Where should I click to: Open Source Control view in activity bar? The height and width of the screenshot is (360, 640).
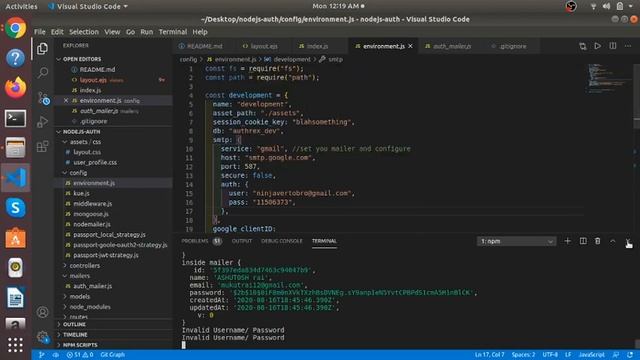(x=43, y=98)
